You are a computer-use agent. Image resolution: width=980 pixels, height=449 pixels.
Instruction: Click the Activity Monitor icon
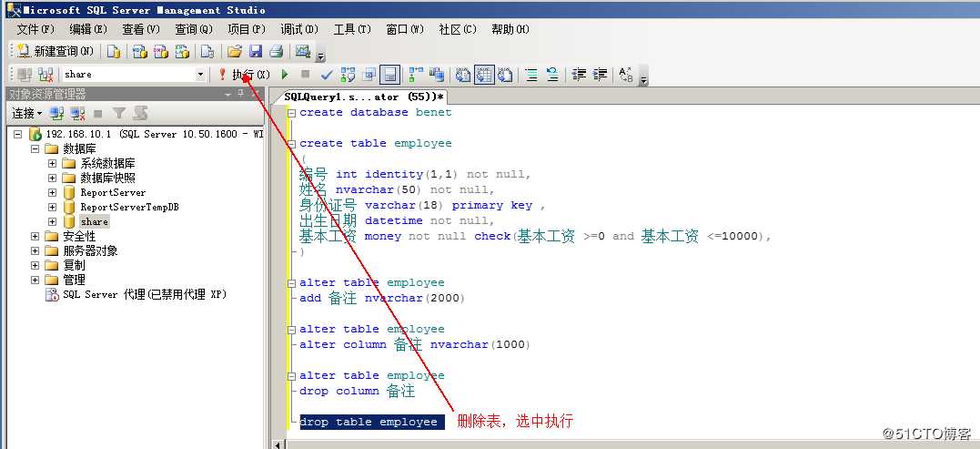(302, 51)
